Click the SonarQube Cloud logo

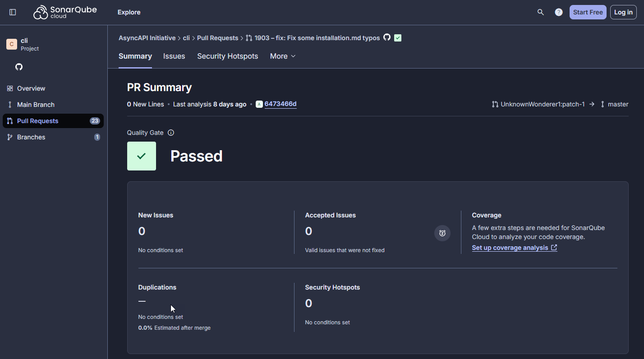tap(65, 12)
